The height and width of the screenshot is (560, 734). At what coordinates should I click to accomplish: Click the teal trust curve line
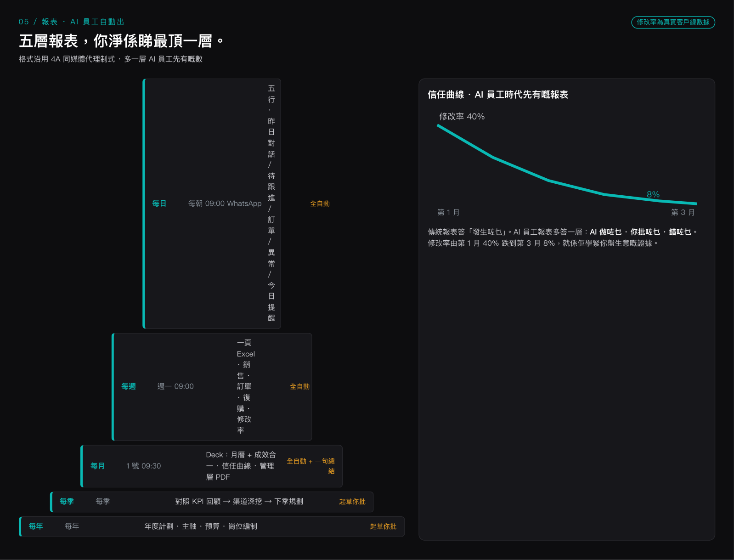coord(549,180)
